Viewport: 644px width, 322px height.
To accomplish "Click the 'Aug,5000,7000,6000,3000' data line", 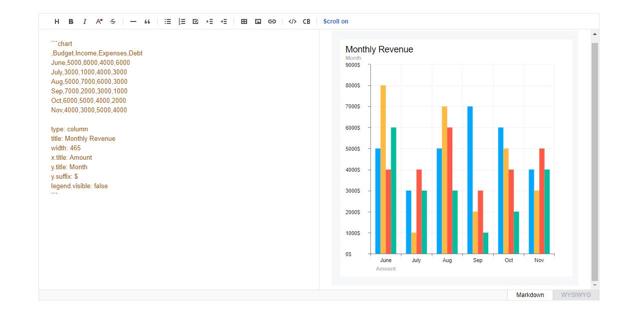I will pyautogui.click(x=89, y=82).
